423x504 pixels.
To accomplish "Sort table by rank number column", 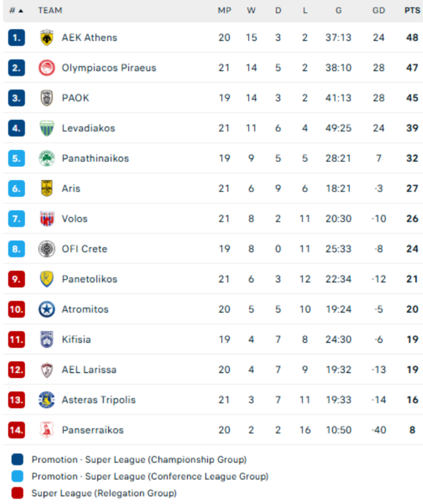I will 16,10.
